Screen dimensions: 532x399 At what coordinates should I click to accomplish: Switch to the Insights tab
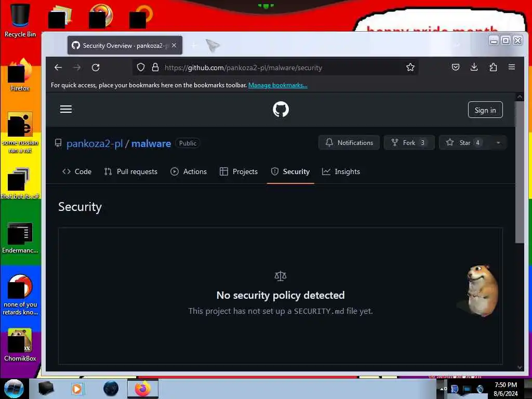(x=341, y=171)
